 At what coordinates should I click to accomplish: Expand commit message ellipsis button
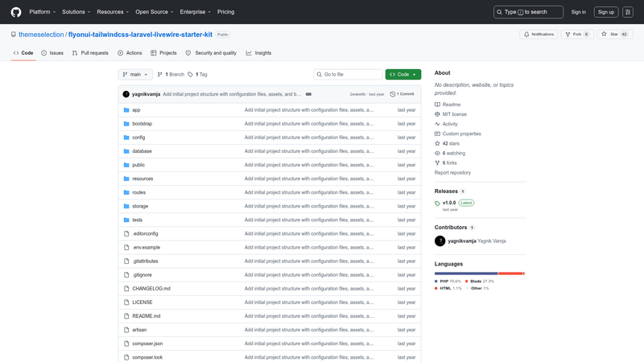(308, 94)
